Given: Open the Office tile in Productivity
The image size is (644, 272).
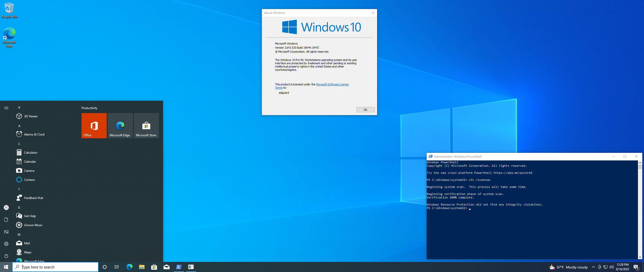Looking at the screenshot, I should (94, 125).
